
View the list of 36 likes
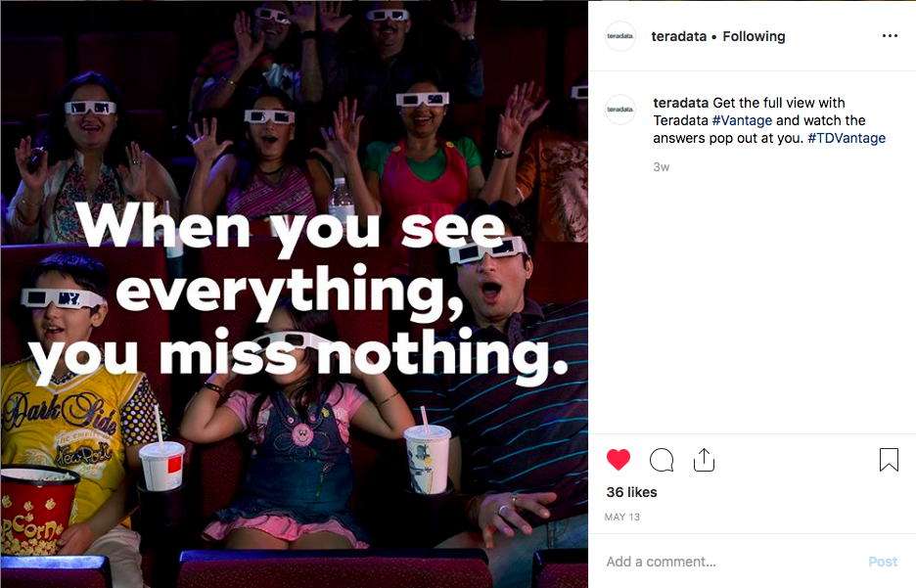631,492
